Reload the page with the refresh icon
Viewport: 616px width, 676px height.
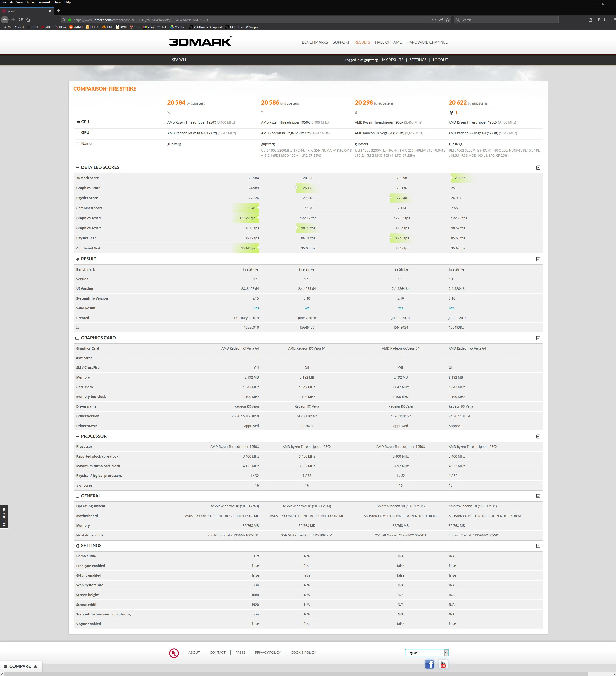(x=20, y=19)
